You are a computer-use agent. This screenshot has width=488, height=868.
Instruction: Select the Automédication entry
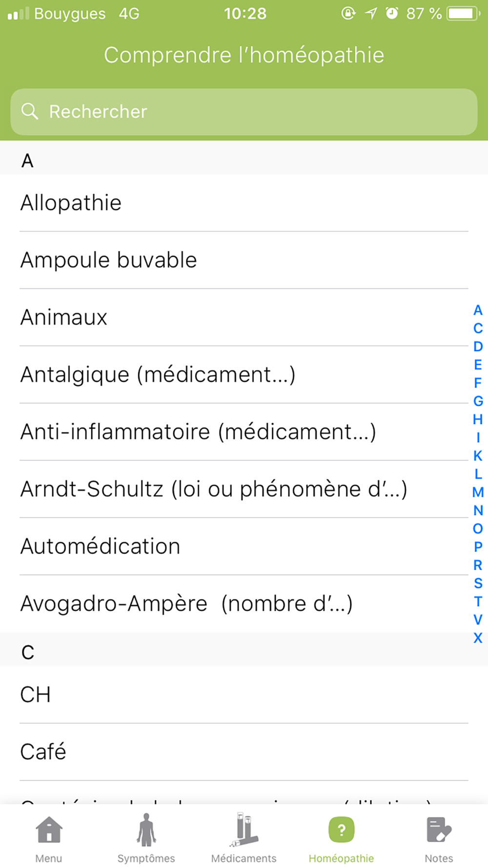244,546
